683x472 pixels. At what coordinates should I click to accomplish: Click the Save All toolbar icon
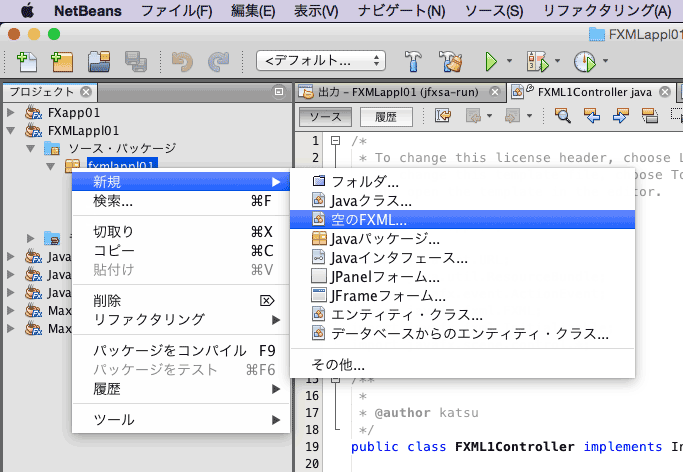[135, 61]
